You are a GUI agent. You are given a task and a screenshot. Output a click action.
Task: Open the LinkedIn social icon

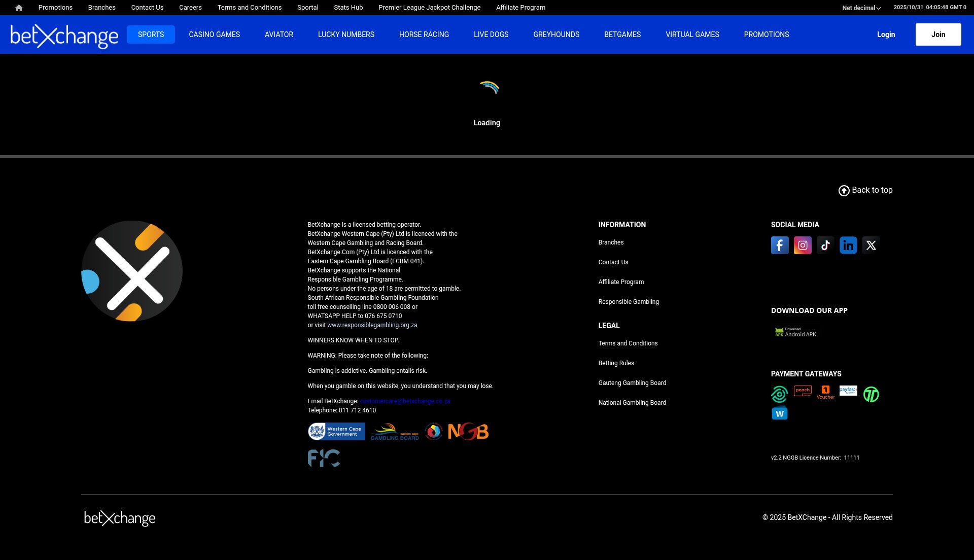point(848,246)
